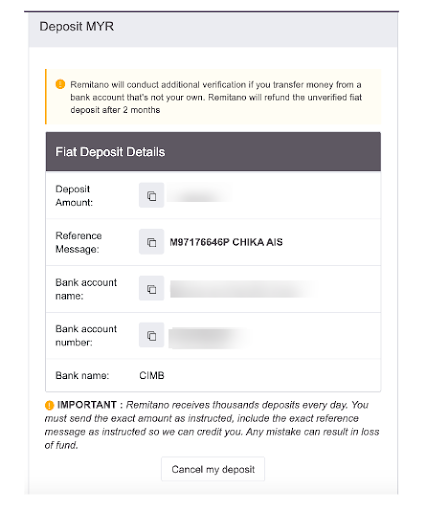
Task: Click the blurred deposit amount value
Action: pyautogui.click(x=198, y=195)
